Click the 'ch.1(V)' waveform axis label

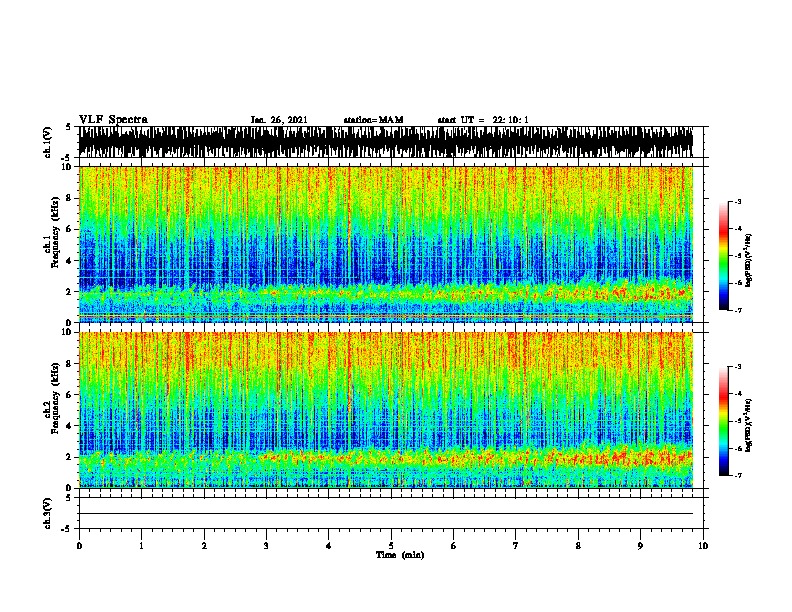(x=48, y=142)
